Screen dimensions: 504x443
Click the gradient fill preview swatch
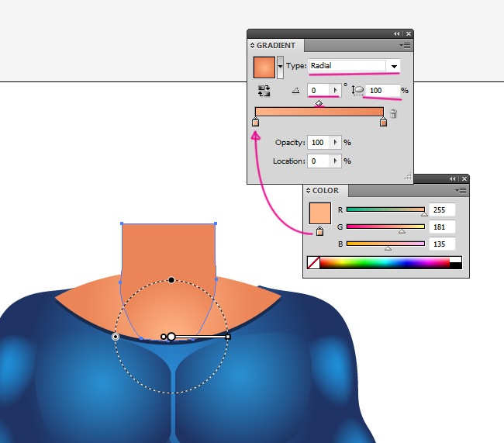click(264, 67)
